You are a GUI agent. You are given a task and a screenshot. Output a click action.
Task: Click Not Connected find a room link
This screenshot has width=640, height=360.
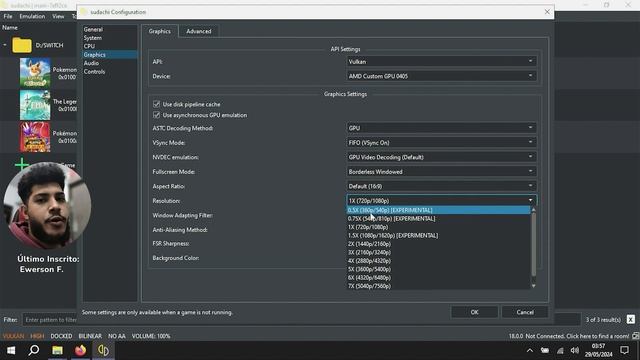(577, 336)
